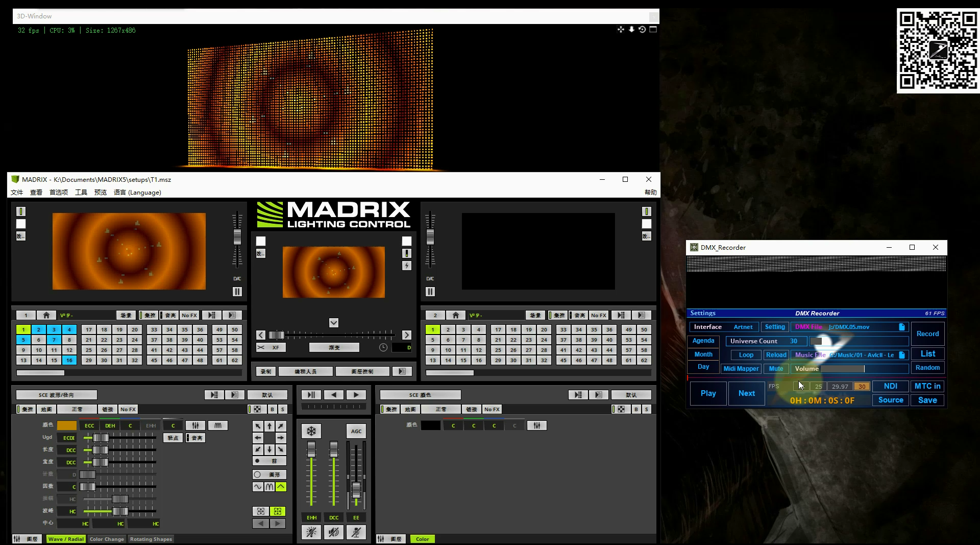Screen dimensions: 980x545
Task: Toggle the B button in left effect panel
Action: (x=272, y=409)
